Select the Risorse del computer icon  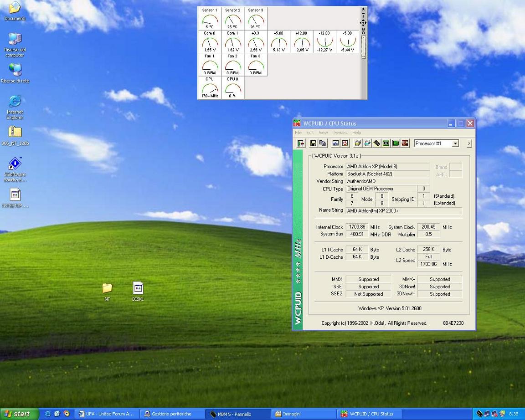15,45
